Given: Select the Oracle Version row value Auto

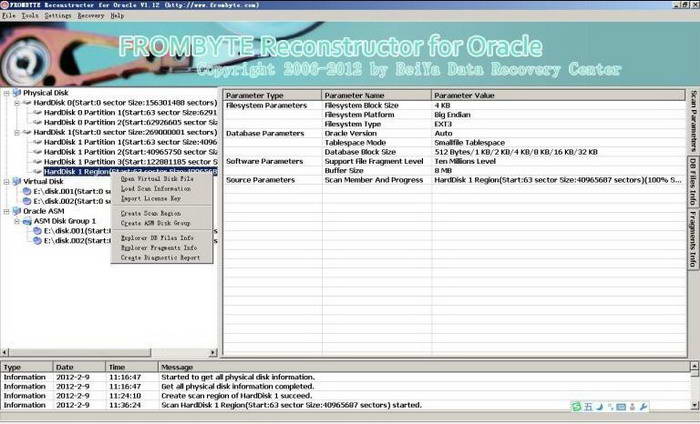Looking at the screenshot, I should click(443, 133).
